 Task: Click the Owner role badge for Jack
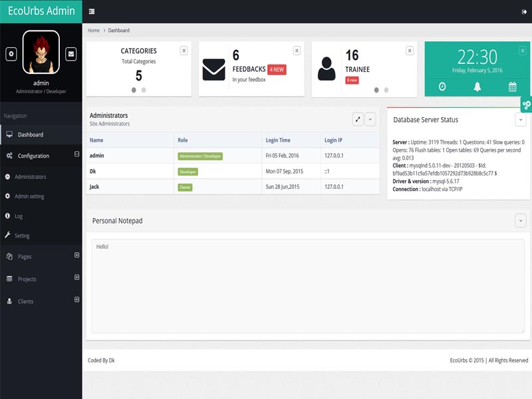pos(185,188)
